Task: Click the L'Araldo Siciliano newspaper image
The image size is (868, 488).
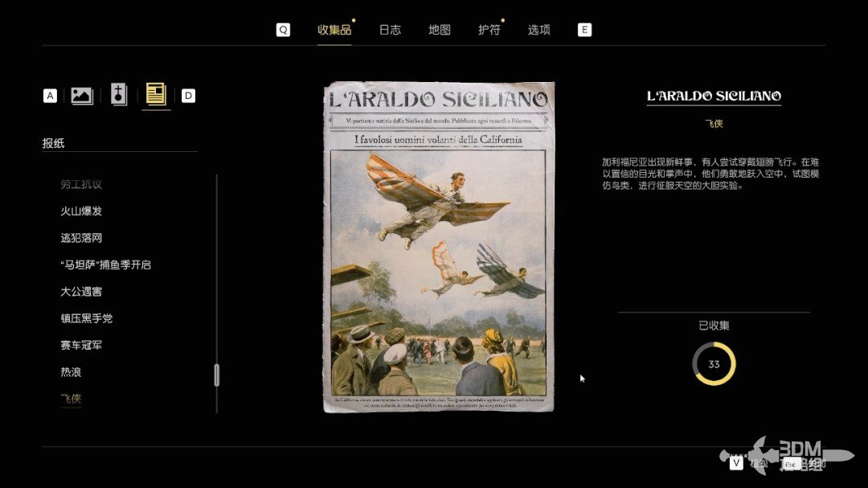Action: click(439, 247)
